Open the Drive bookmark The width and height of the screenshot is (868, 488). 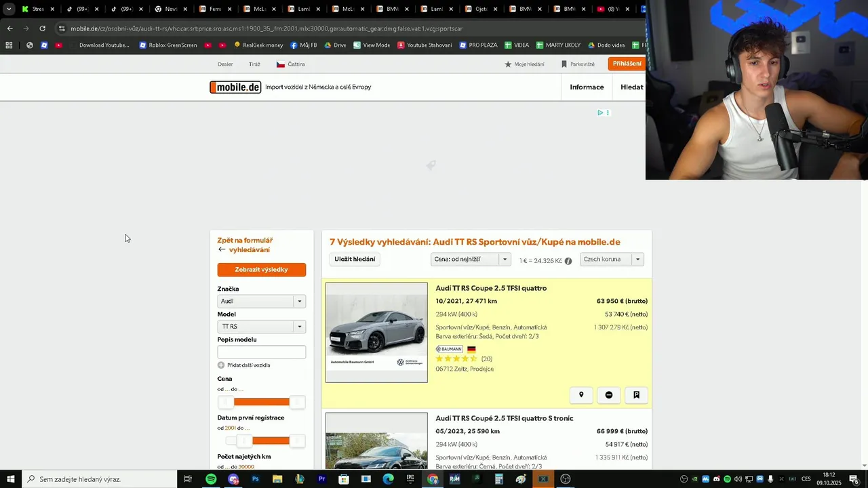335,45
